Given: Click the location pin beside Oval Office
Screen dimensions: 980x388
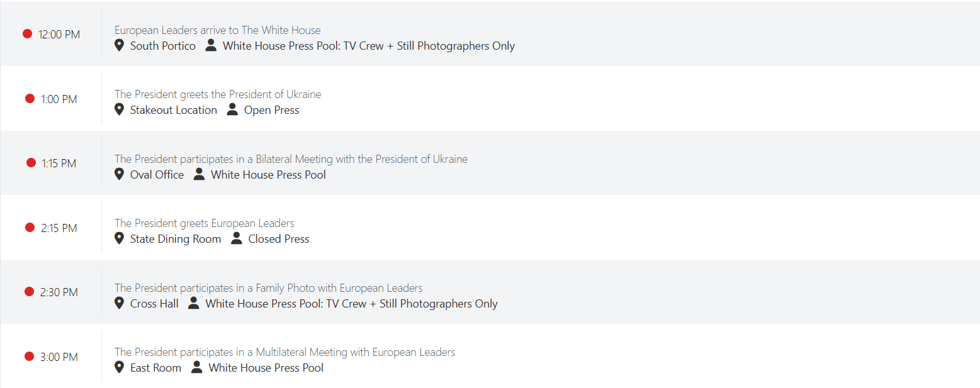Looking at the screenshot, I should [x=119, y=174].
